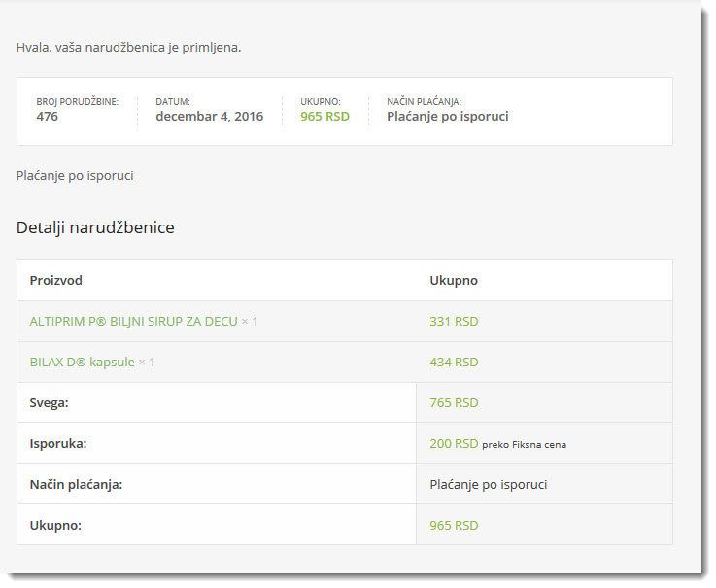The width and height of the screenshot is (716, 588).
Task: Click the order number value 476
Action: [47, 116]
